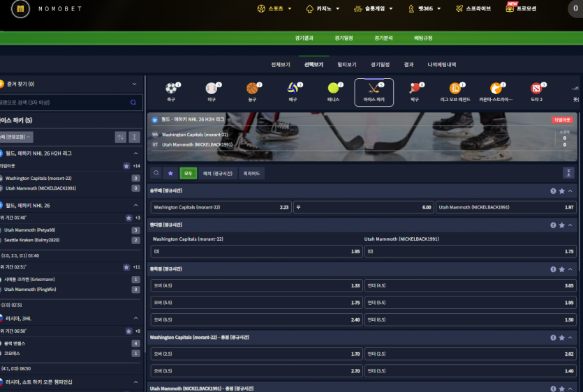Open the 벳365 top menu dropdown
583x392 pixels.
(x=425, y=8)
